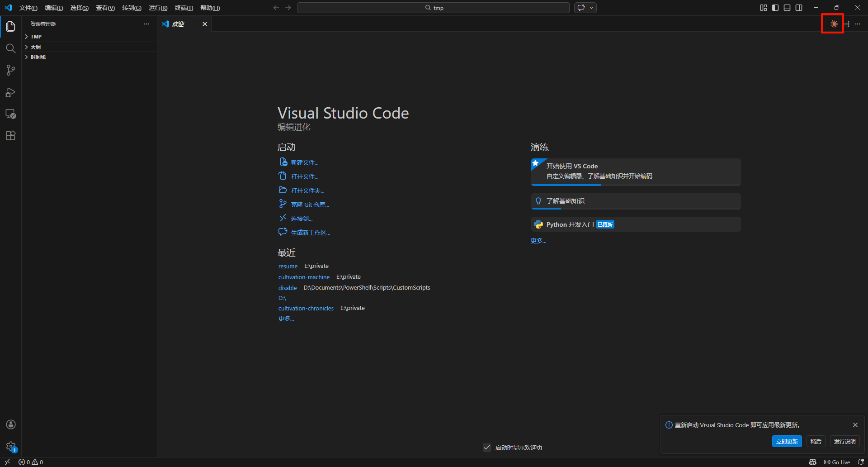Open the 编辑(E) menu
868x467 pixels.
click(54, 8)
